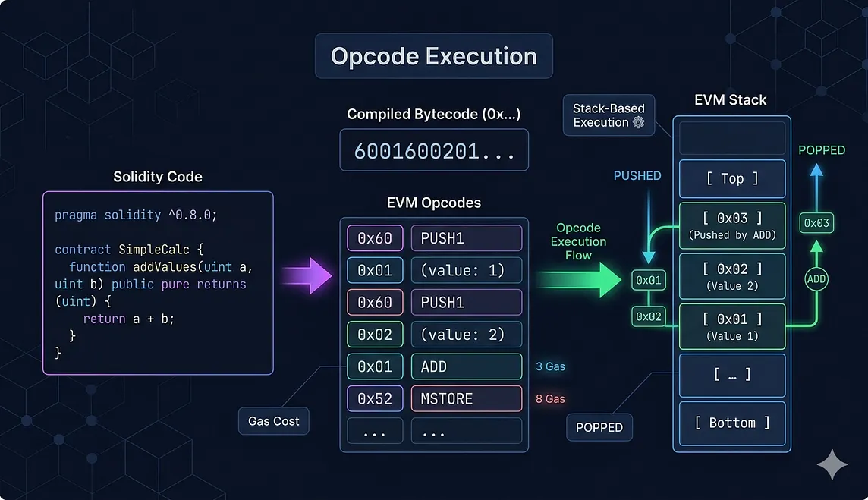Click the (value: 1) operand cell

[467, 270]
